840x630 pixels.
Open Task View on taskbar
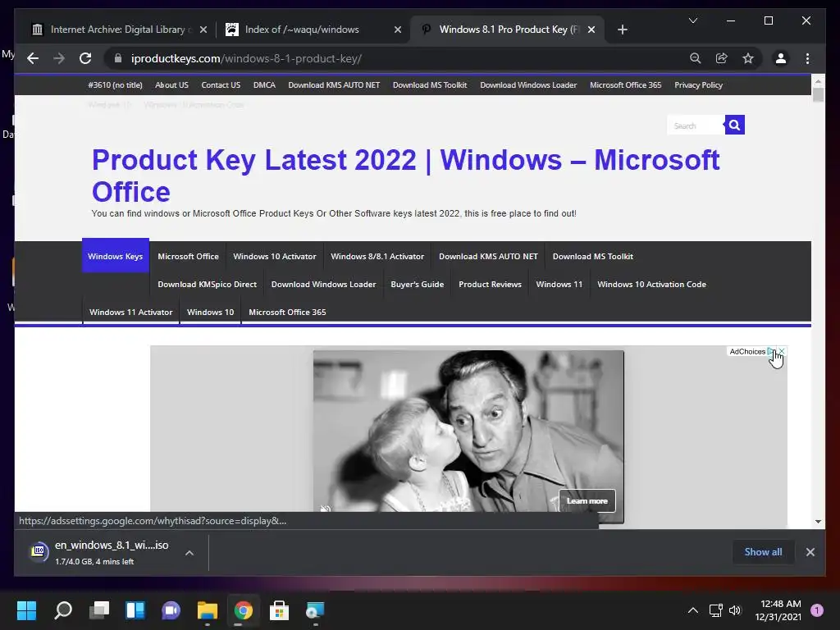[99, 610]
